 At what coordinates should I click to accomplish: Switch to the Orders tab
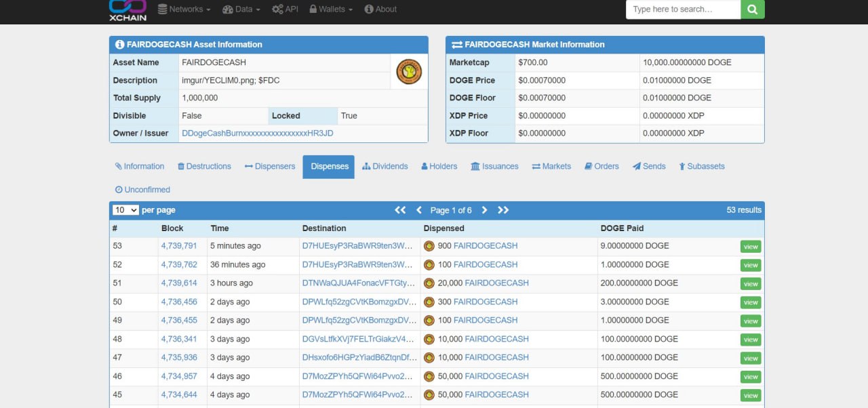(x=602, y=167)
